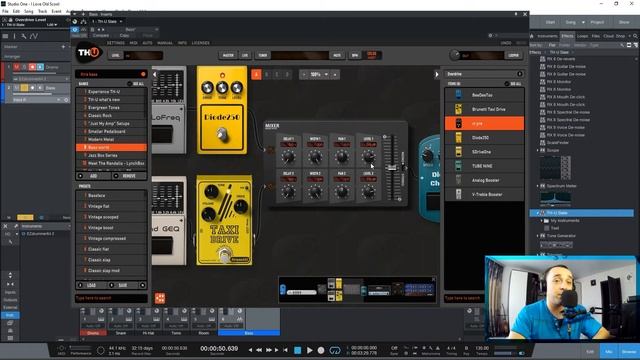Open the MIDI menu in TH-U
Viewport: 640px width, 360px height.
(x=133, y=43)
